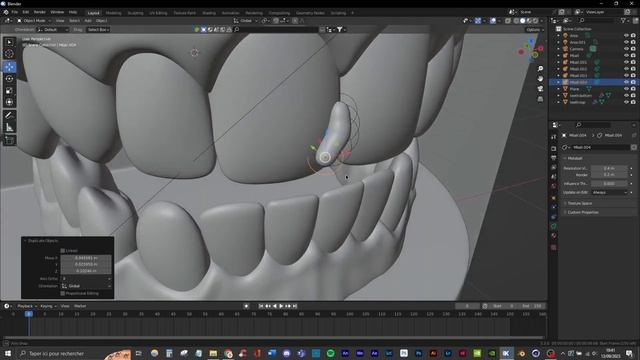
Task: Activate the Move tool in left toolbar
Action: 9,67
